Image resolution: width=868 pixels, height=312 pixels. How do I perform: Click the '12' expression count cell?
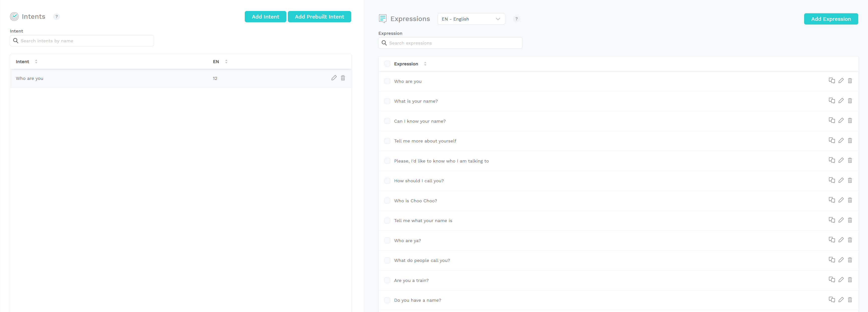click(x=215, y=78)
